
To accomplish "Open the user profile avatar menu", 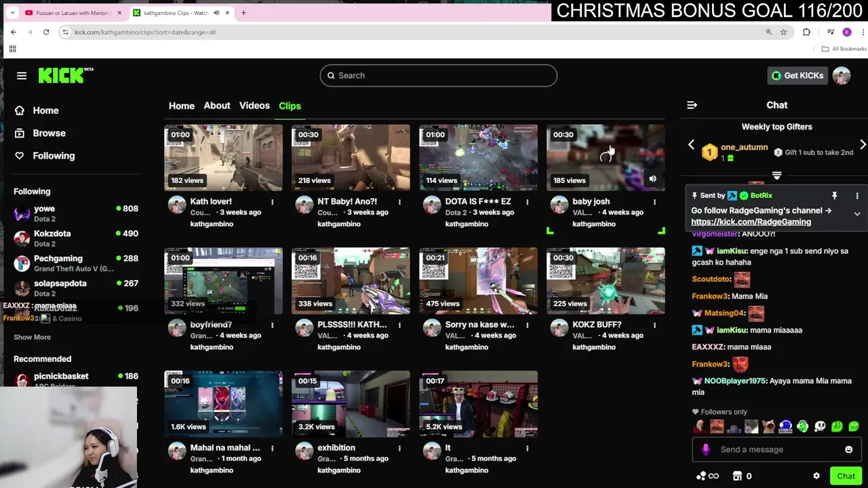I will click(842, 76).
